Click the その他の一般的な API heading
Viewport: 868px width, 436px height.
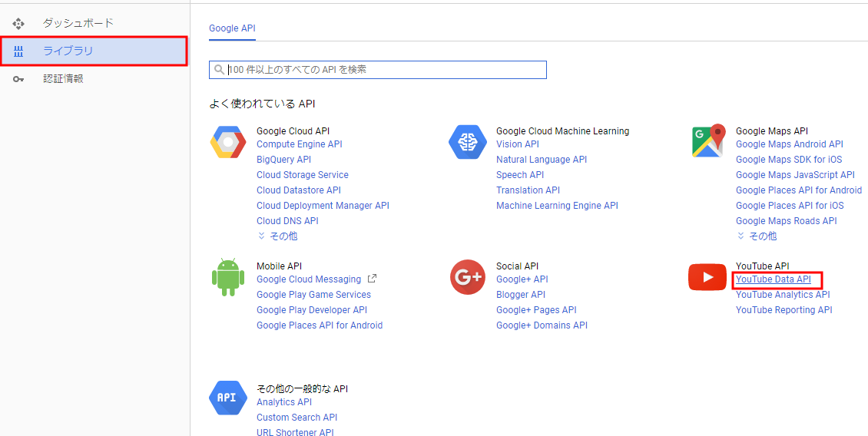302,389
